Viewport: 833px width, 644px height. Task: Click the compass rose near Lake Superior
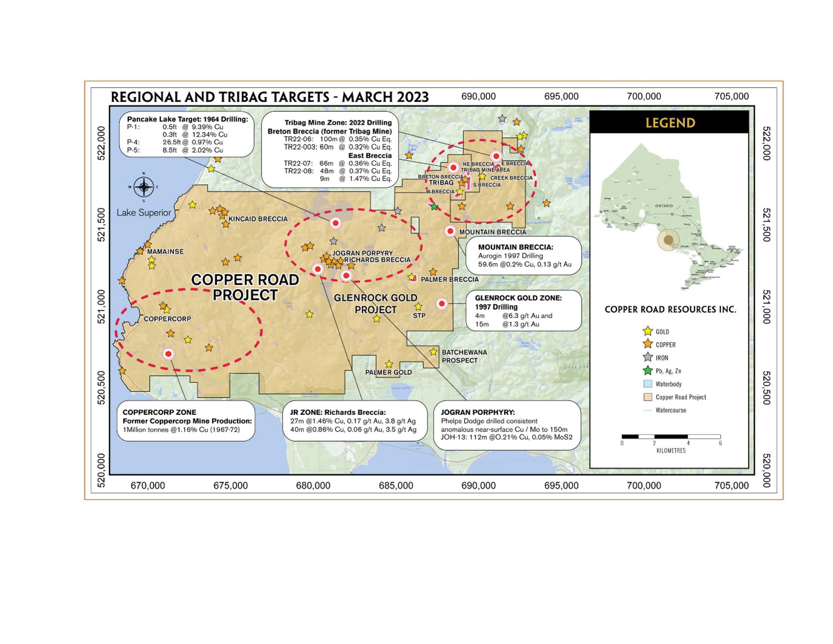[x=144, y=187]
